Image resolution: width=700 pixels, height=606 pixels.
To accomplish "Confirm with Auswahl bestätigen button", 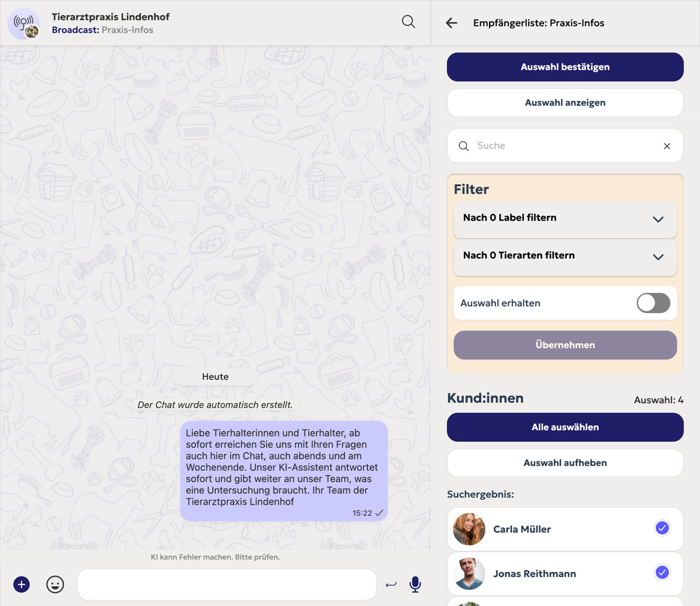I will coord(565,67).
